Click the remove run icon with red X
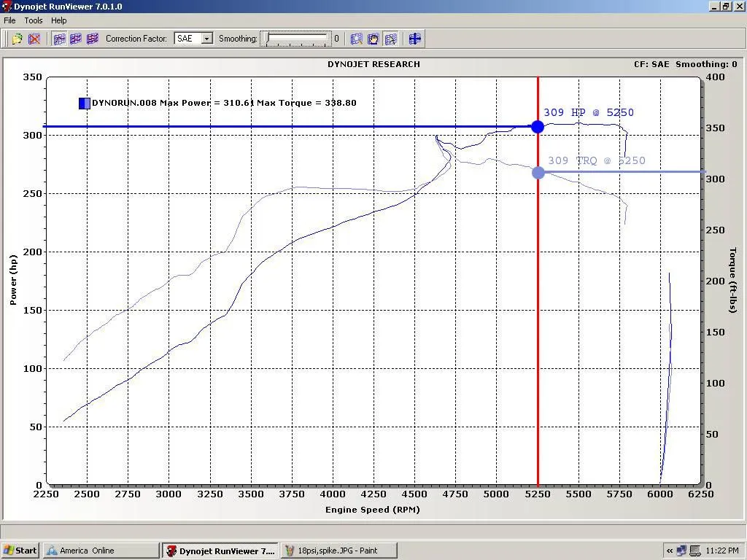The image size is (747, 560). 34,39
